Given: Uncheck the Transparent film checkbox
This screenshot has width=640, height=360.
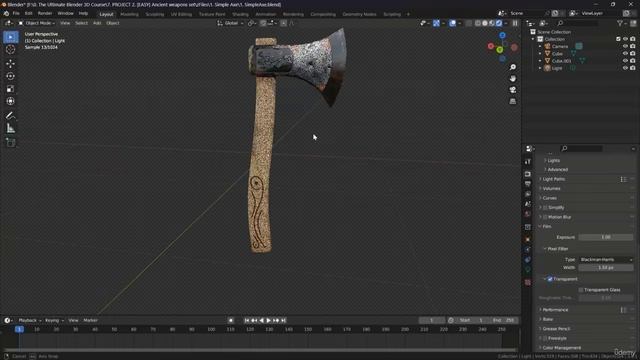Looking at the screenshot, I should (x=550, y=279).
